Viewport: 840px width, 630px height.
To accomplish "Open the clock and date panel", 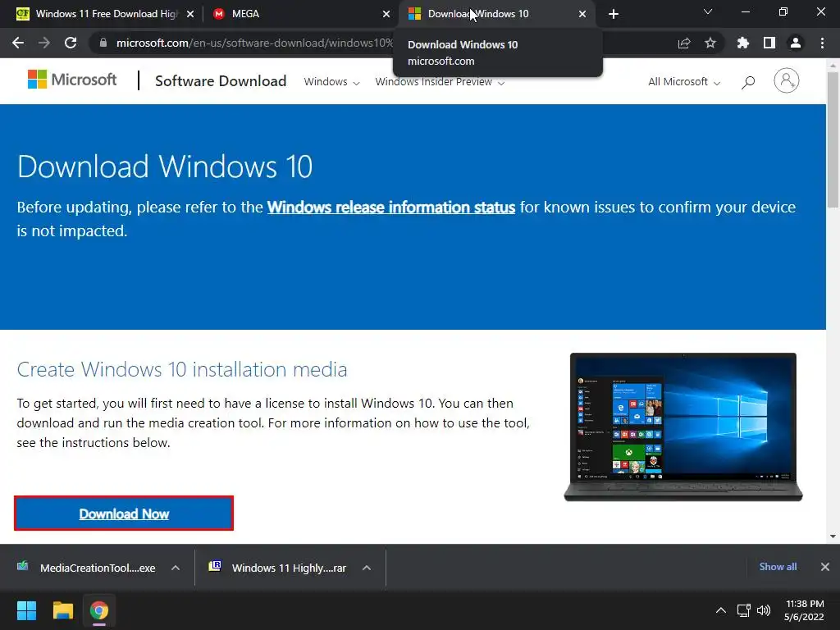I will [x=804, y=610].
